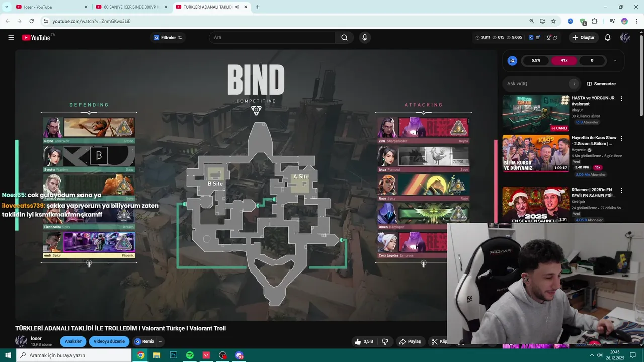Click the Windows taskbar search box
Image resolution: width=644 pixels, height=362 pixels.
(73, 355)
